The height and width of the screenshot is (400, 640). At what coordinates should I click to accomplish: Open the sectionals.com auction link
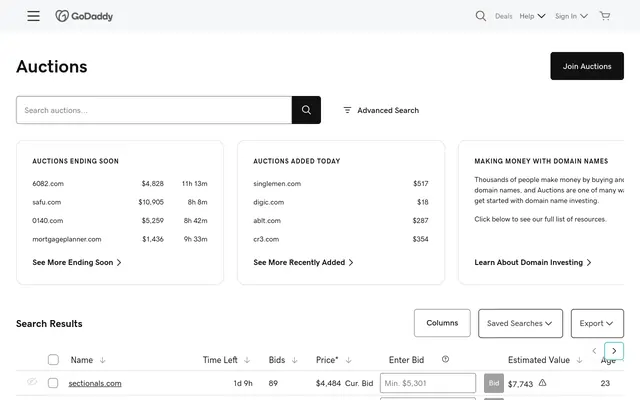pos(95,383)
